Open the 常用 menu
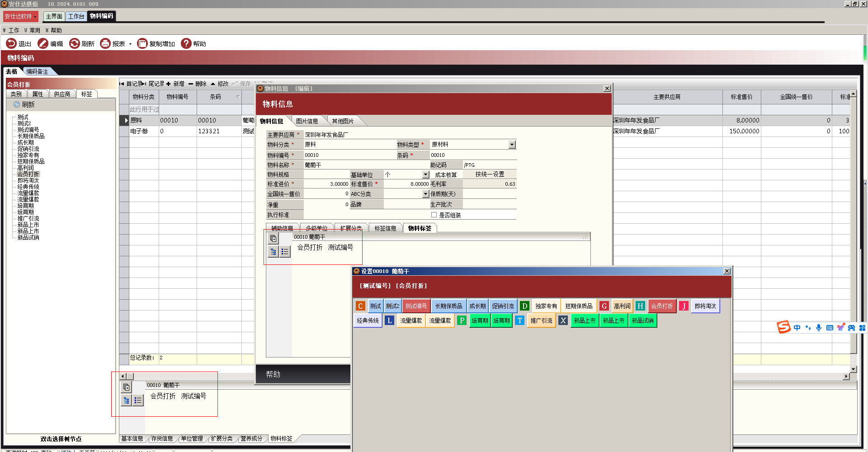The height and width of the screenshot is (452, 868). click(32, 30)
